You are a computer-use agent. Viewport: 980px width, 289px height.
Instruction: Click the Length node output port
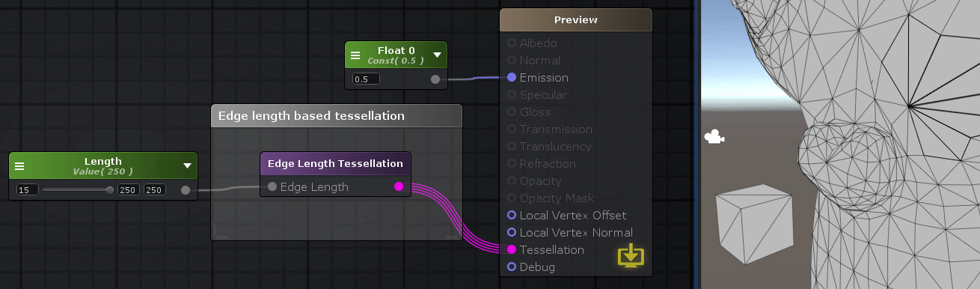186,190
